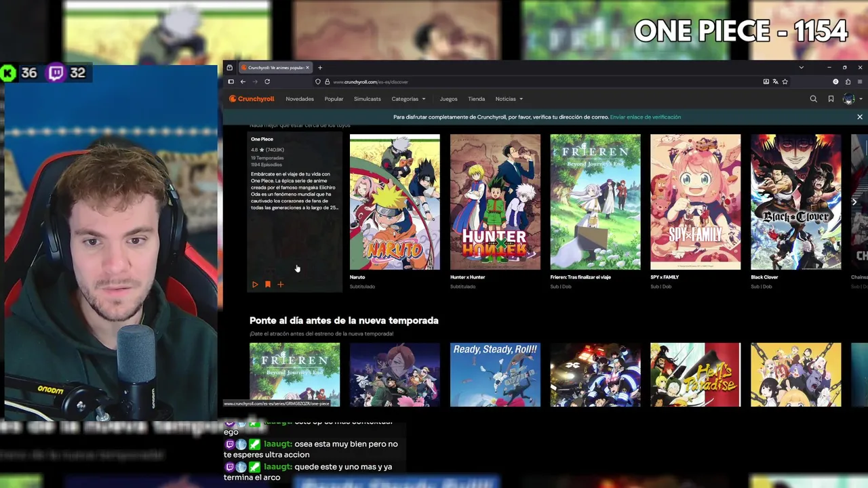Viewport: 868px width, 488px height.
Task: Expand the Noticias dropdown
Action: point(509,99)
